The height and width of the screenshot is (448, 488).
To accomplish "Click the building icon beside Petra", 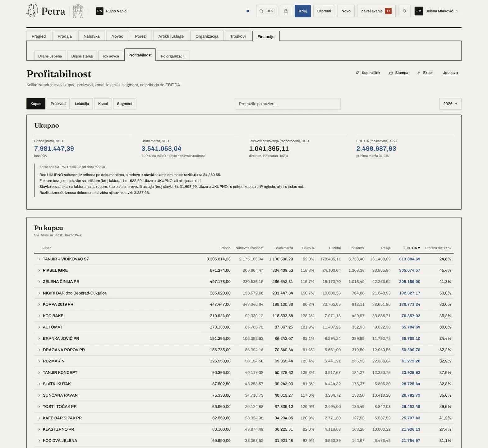I will pos(78,11).
